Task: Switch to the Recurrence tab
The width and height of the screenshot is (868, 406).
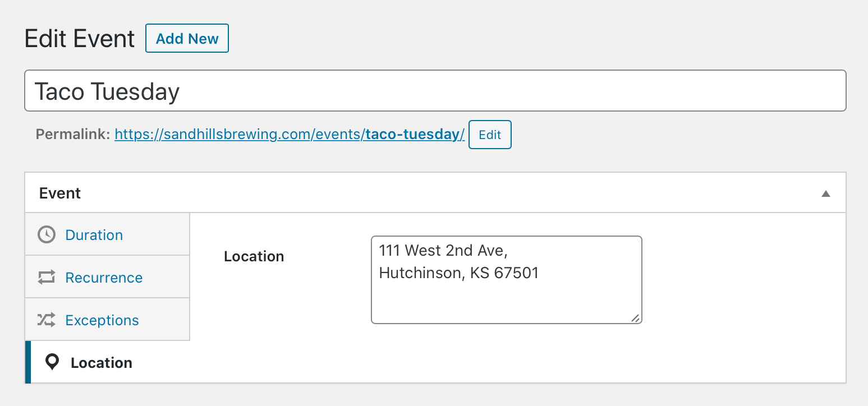Action: pos(108,277)
